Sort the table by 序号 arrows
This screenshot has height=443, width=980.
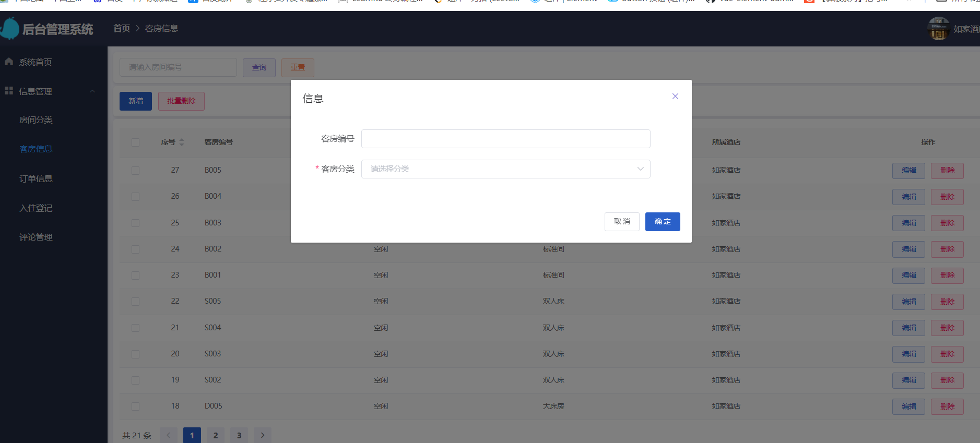[182, 142]
